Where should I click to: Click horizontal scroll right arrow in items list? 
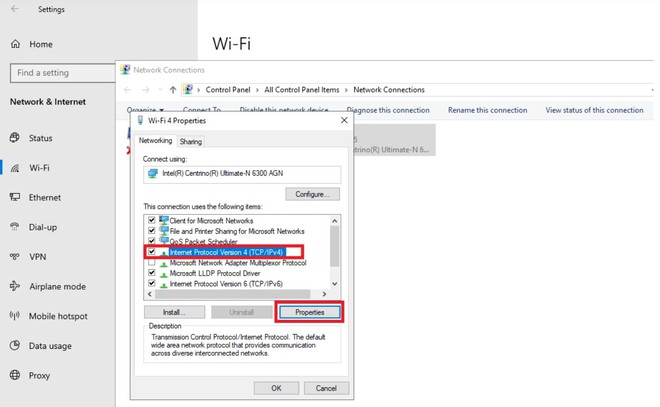(324, 294)
